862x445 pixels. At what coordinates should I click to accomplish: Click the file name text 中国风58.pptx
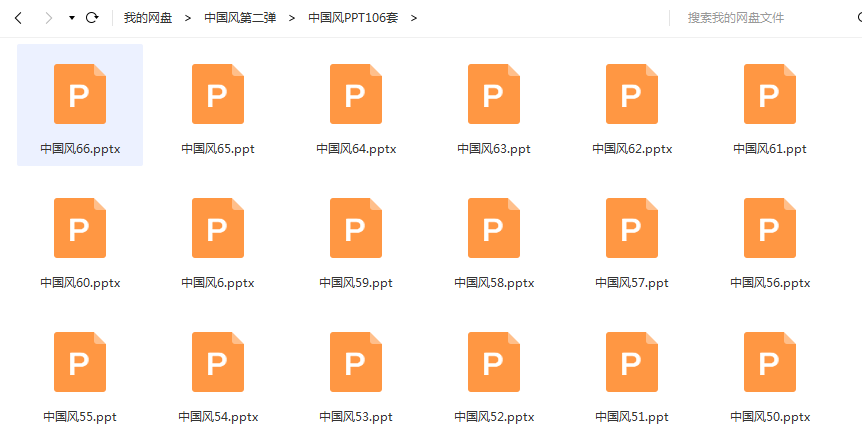[494, 283]
